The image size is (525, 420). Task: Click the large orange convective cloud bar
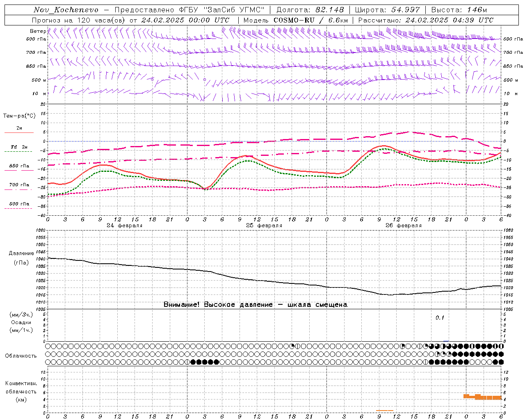[x=483, y=397]
